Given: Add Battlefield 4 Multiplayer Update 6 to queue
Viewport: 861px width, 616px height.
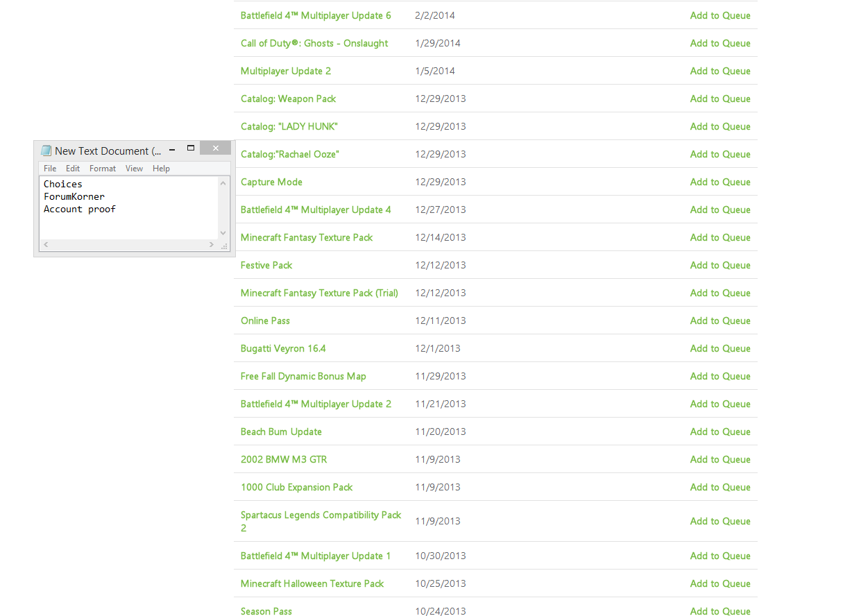Looking at the screenshot, I should point(720,15).
